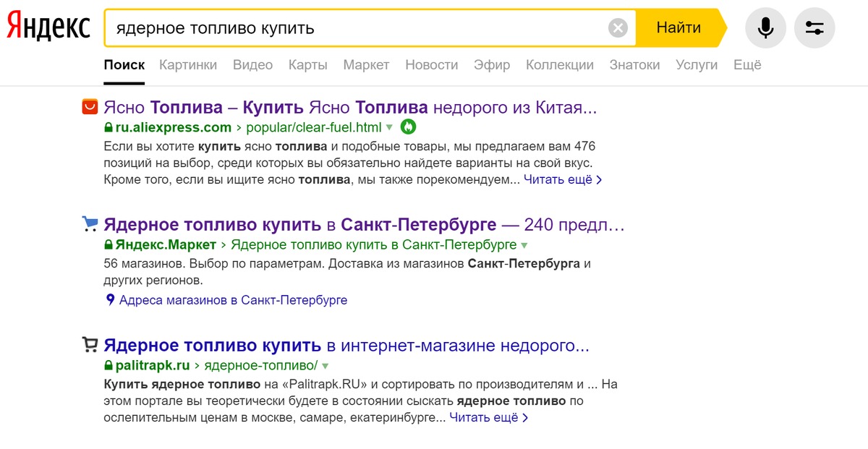Click Читать ещё under AliExpress result

(562, 180)
